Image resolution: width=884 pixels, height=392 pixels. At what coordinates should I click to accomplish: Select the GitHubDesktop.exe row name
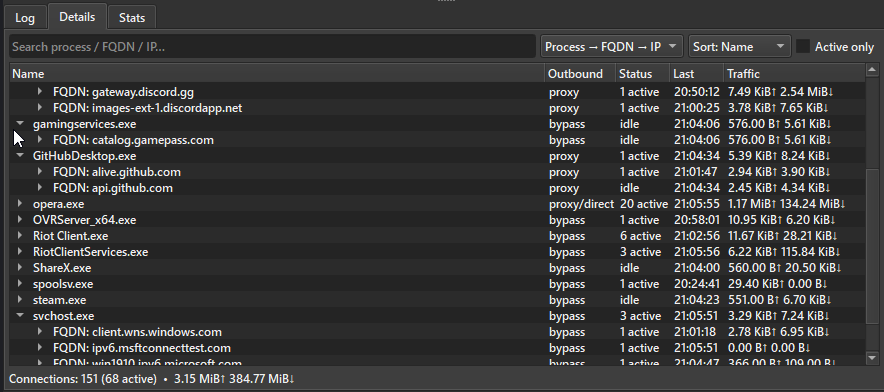pyautogui.click(x=85, y=156)
